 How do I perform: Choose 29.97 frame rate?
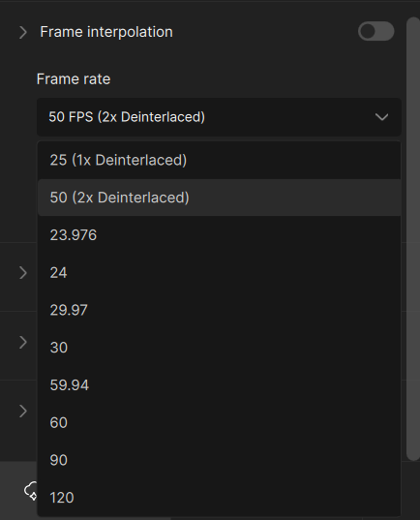(219, 310)
